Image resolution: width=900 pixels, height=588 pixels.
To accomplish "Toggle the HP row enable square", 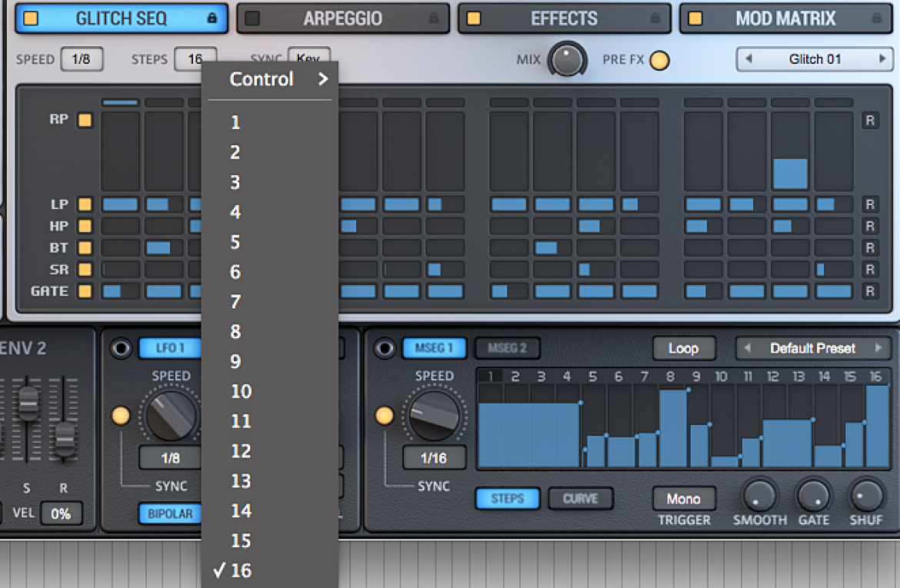I will (x=85, y=226).
